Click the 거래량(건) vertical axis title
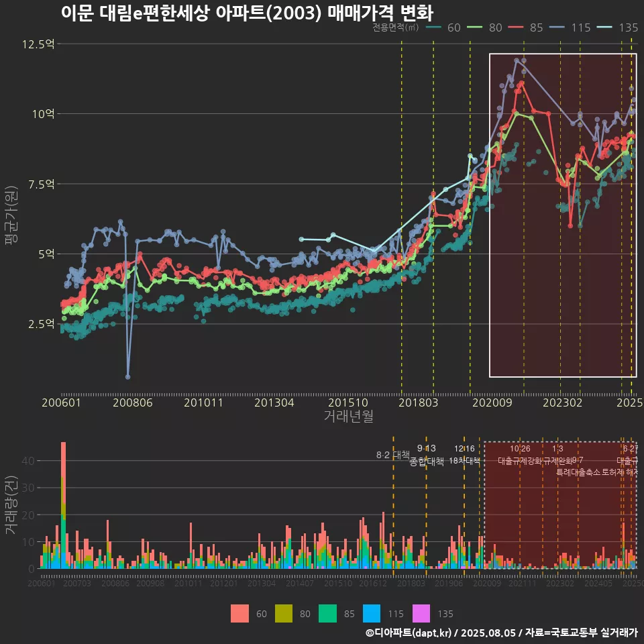 click(11, 504)
